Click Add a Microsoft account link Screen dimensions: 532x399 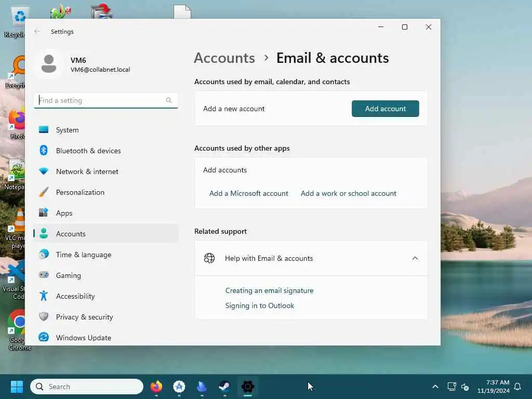click(249, 193)
